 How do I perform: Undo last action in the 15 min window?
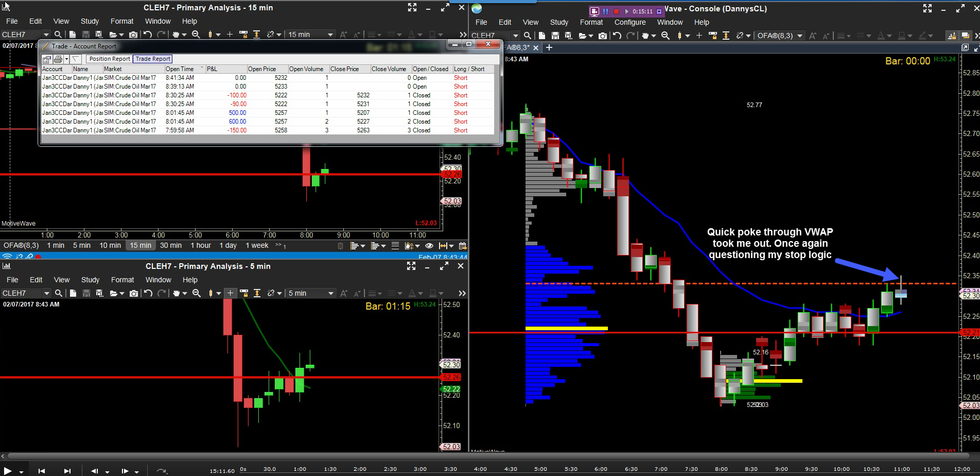(148, 35)
